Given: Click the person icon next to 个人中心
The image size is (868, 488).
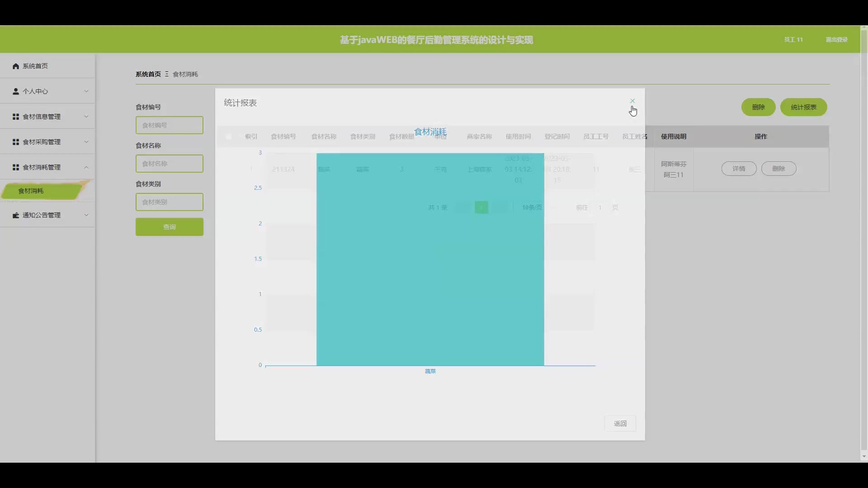Looking at the screenshot, I should click(x=16, y=91).
